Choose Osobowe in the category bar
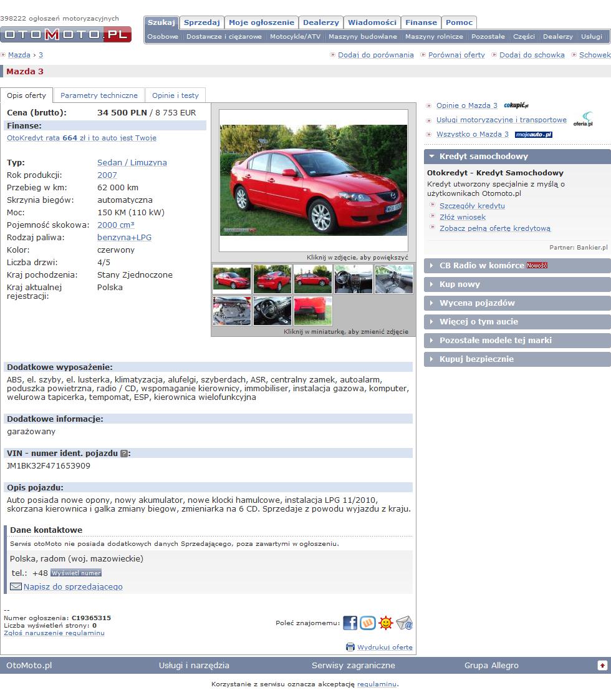The image size is (611, 700). click(163, 37)
